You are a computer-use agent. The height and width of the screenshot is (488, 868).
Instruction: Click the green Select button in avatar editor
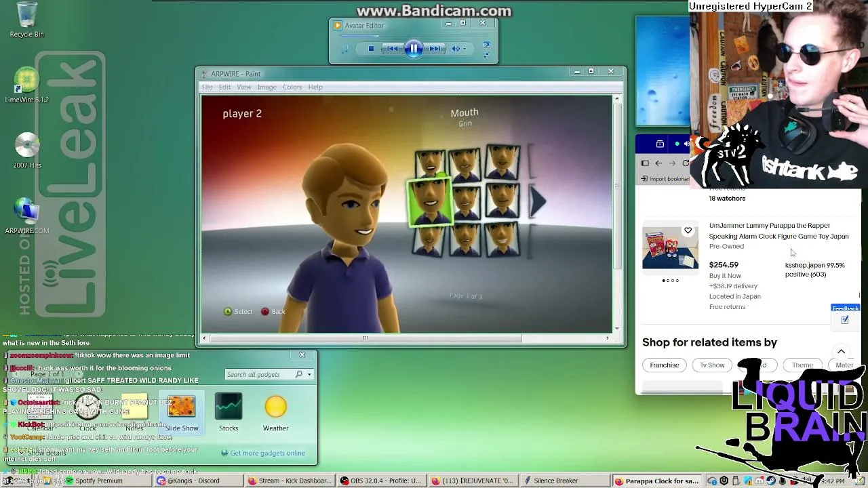click(238, 312)
